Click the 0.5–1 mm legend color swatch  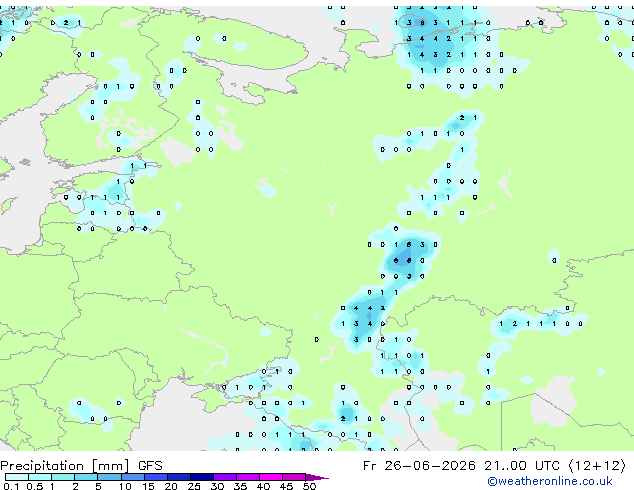click(40, 477)
